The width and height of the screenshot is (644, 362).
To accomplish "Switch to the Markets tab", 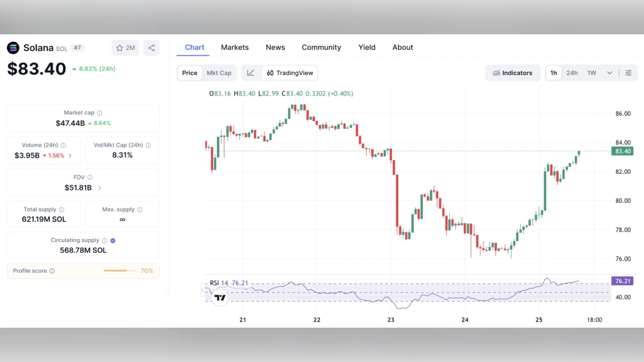I will [x=235, y=47].
